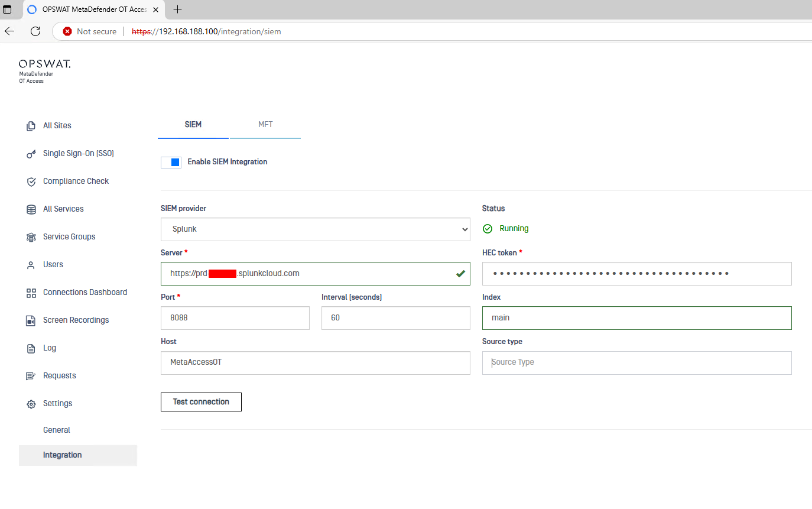Open Single Sign-On (SSO) page
The image size is (812, 509).
point(79,154)
